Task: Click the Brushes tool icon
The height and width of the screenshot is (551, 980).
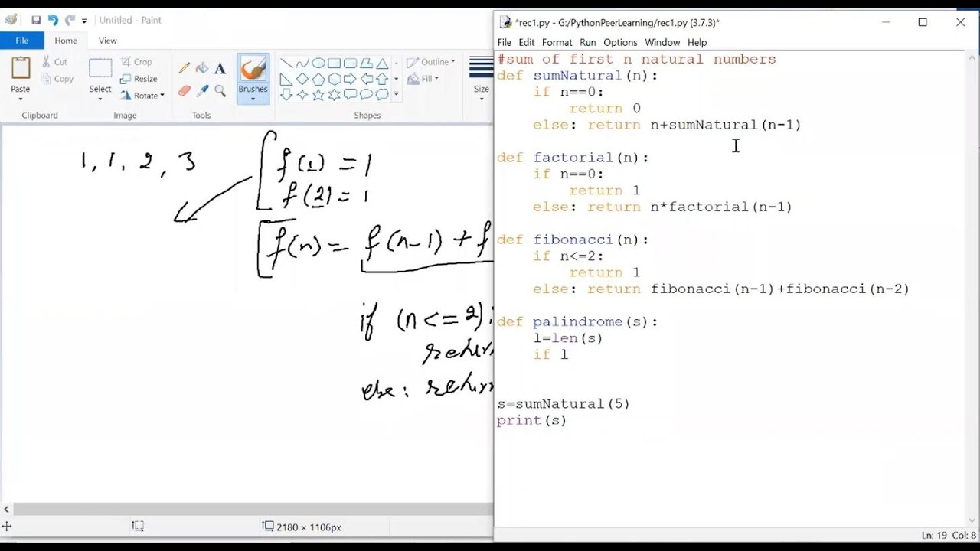Action: tap(253, 70)
